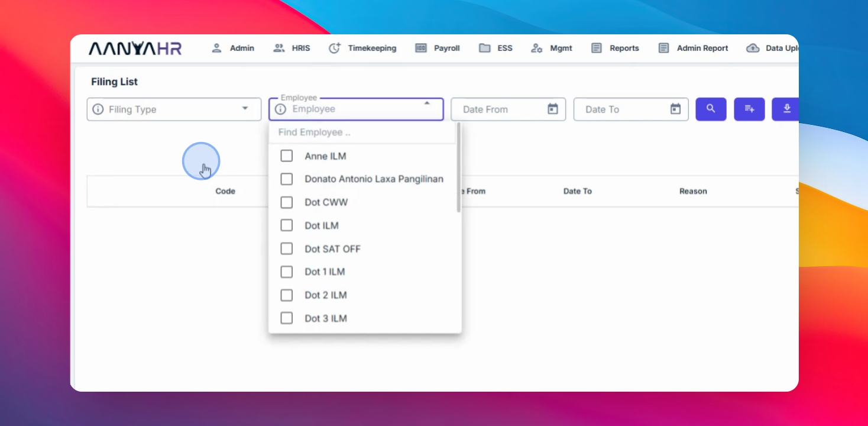Click the Reports document icon
Screen dimensions: 868x426
click(x=597, y=48)
